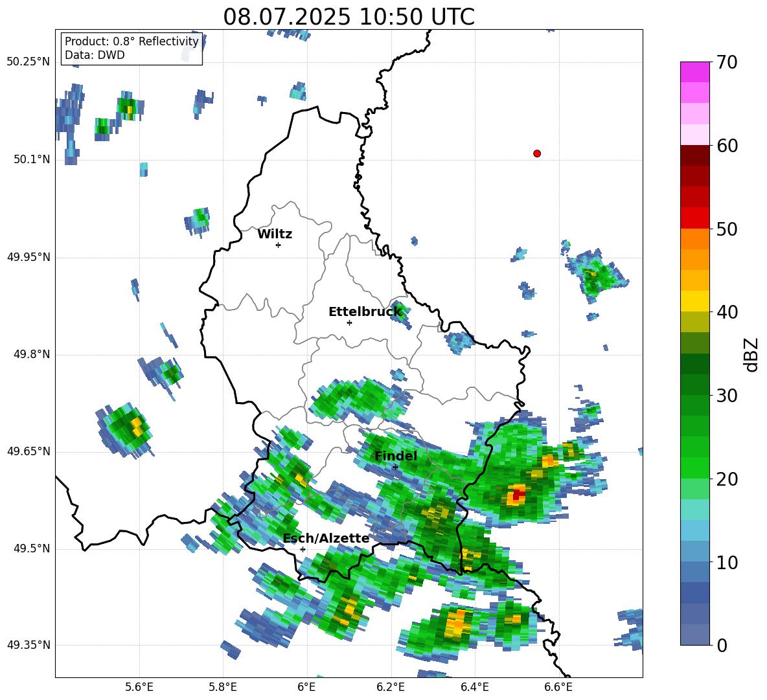Click the 6°E longitude label
Screen dimensions: 767x700
tap(306, 687)
